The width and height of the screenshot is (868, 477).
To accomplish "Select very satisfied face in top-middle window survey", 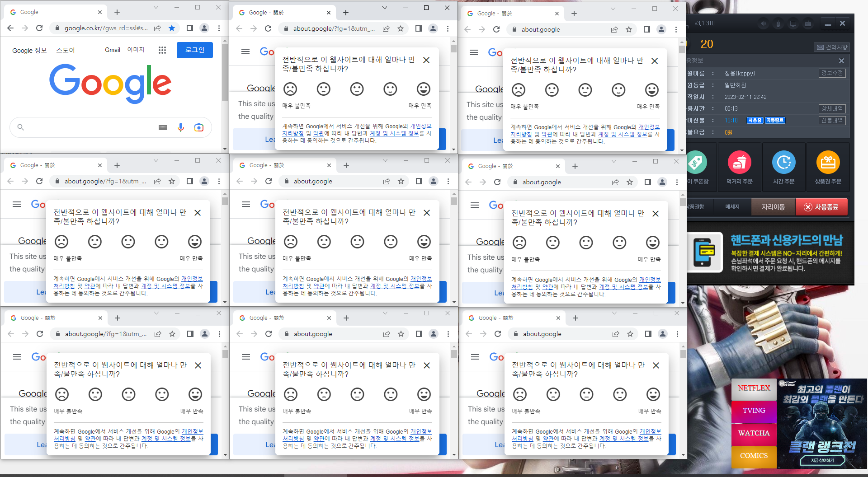I will [x=424, y=89].
